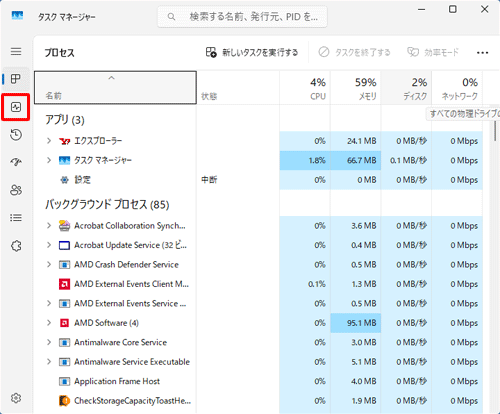This screenshot has height=414, width=500.
Task: Open Task Manager settings gear
Action: pos(16,398)
